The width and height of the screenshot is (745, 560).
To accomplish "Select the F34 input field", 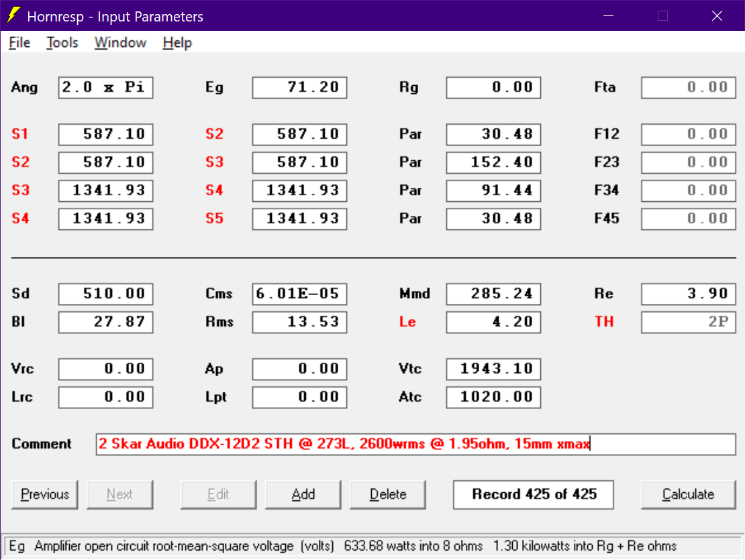I will pos(689,190).
